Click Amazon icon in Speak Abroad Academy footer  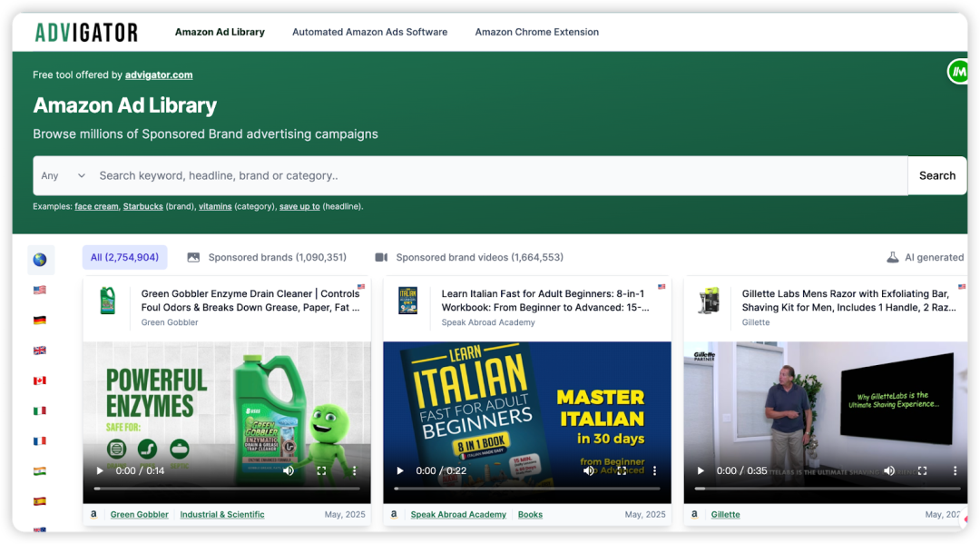[x=394, y=514]
